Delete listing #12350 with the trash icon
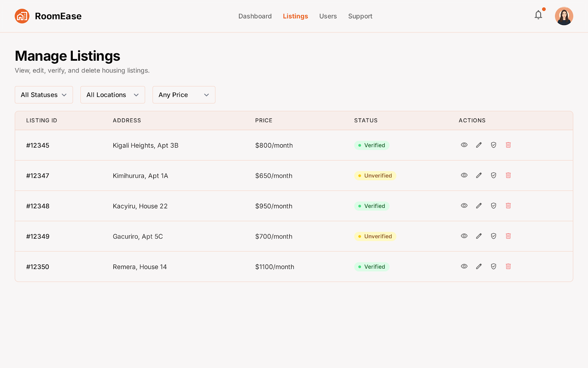This screenshot has height=368, width=588. [508, 266]
